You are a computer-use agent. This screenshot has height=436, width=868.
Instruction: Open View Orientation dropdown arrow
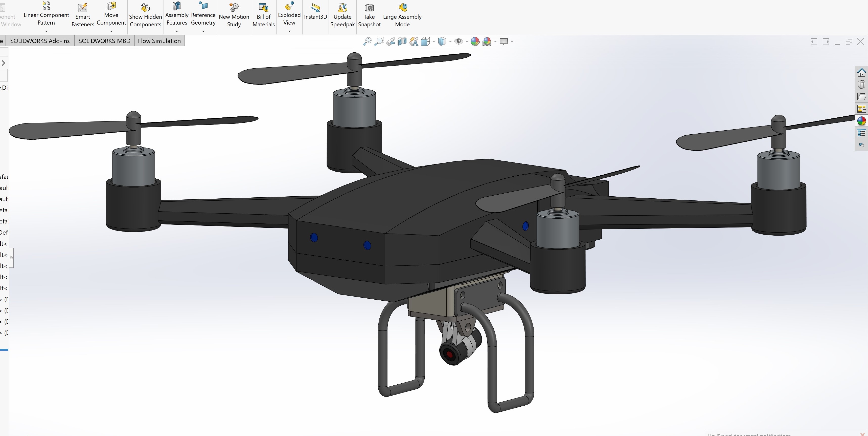(434, 42)
